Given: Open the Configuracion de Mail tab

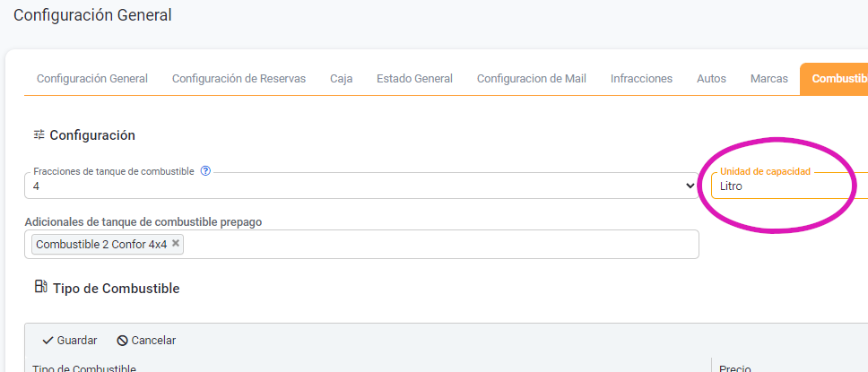Looking at the screenshot, I should (x=531, y=79).
